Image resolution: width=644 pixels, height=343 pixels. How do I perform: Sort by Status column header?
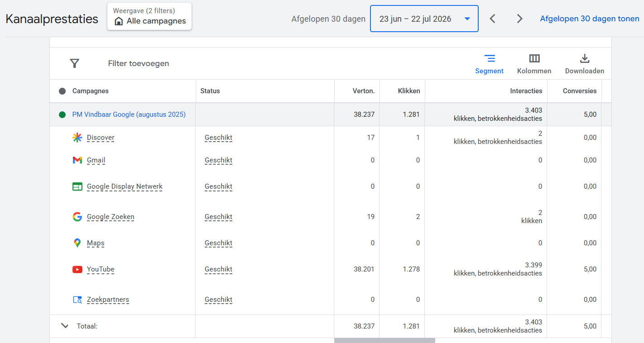210,91
